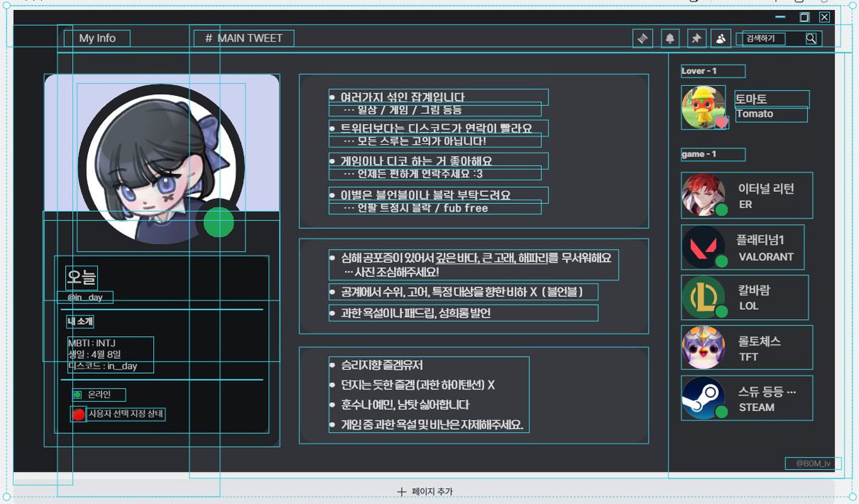Click the STEAM logo icon
The width and height of the screenshot is (859, 504).
tap(704, 398)
